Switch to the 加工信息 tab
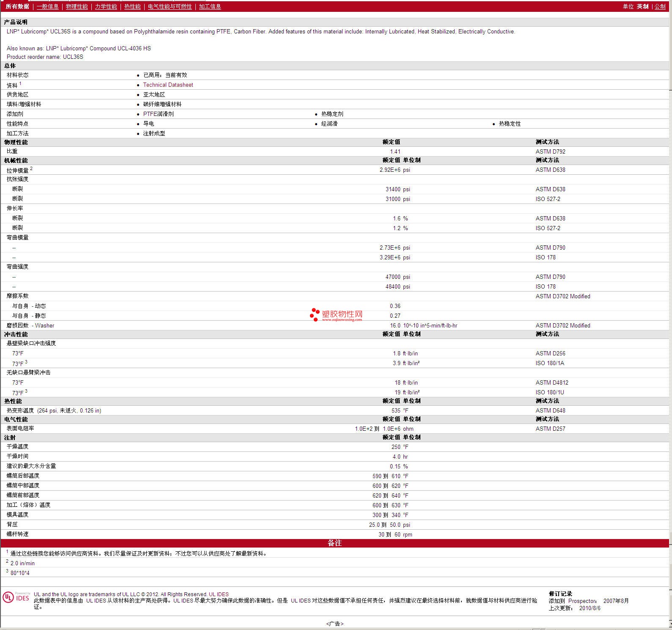Viewport: 672px width, 630px height. coord(210,6)
